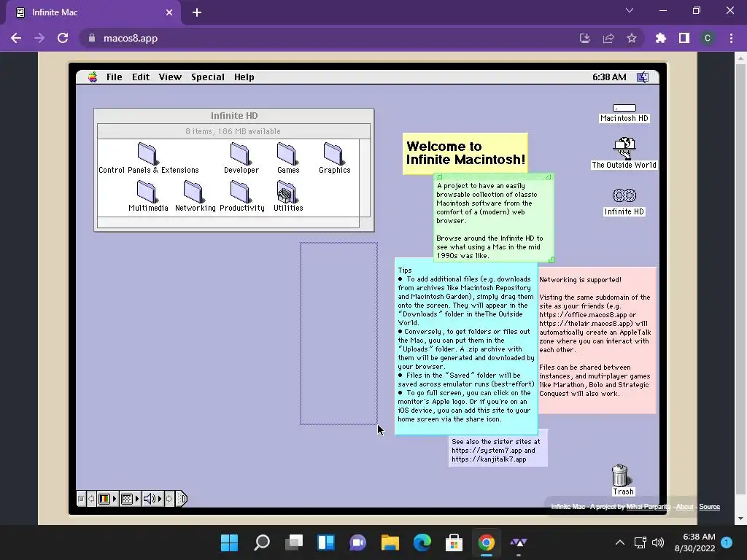The height and width of the screenshot is (560, 747).
Task: Open the Mihai Parparita link
Action: click(x=648, y=507)
